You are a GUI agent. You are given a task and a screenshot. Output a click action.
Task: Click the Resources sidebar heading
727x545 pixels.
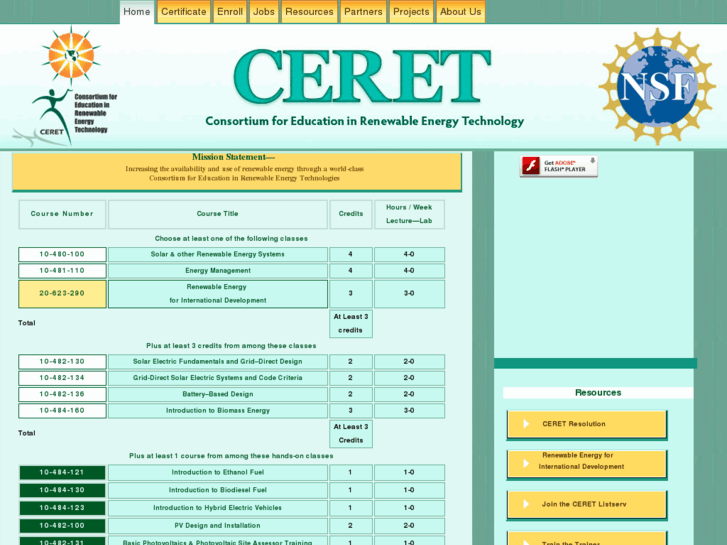coord(598,392)
